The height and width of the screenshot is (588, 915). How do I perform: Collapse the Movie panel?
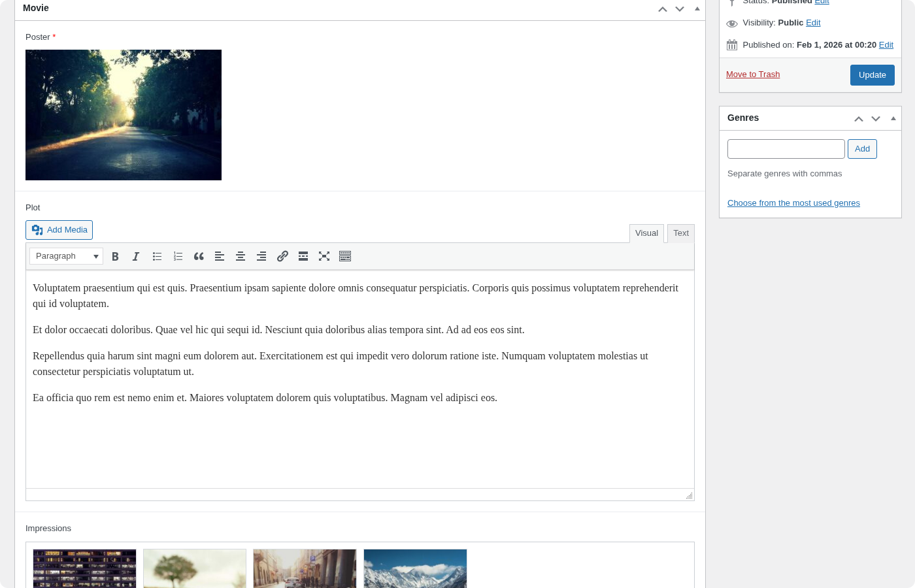pos(697,8)
